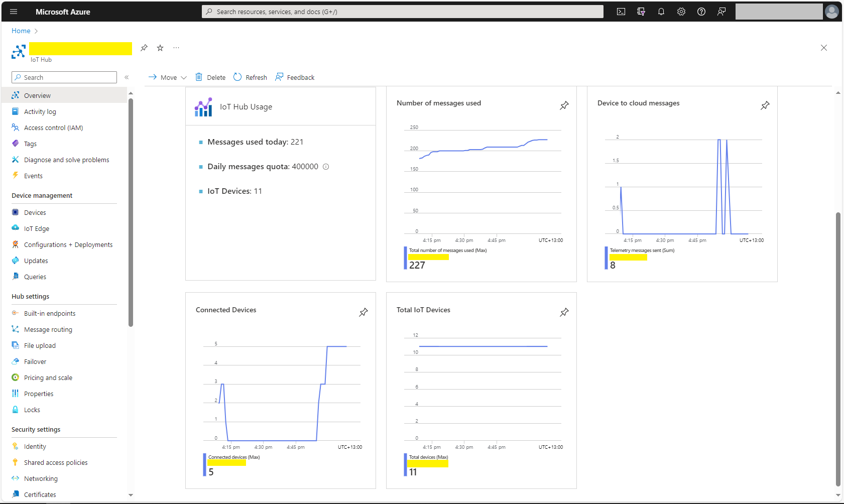Pin the Device to cloud messages chart

[x=765, y=105]
